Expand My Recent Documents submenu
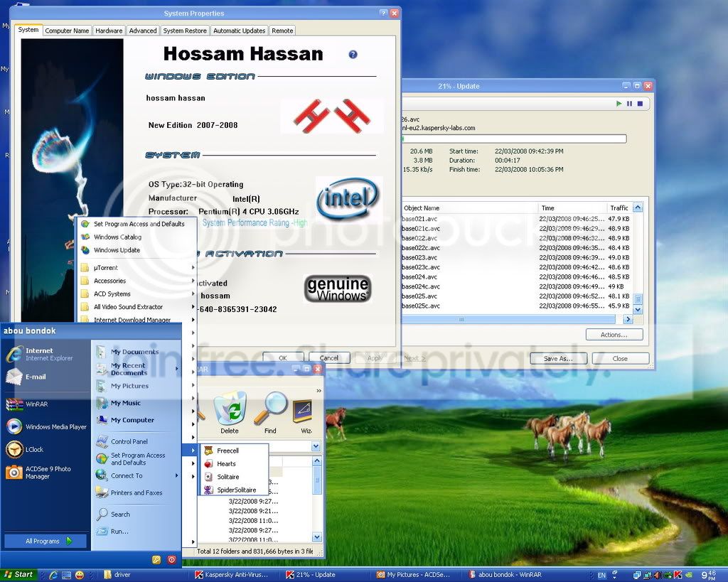 tap(137, 369)
